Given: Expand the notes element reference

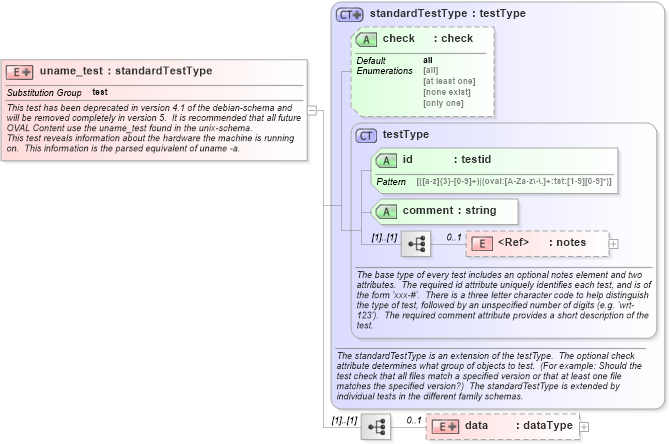Looking at the screenshot, I should [x=614, y=244].
